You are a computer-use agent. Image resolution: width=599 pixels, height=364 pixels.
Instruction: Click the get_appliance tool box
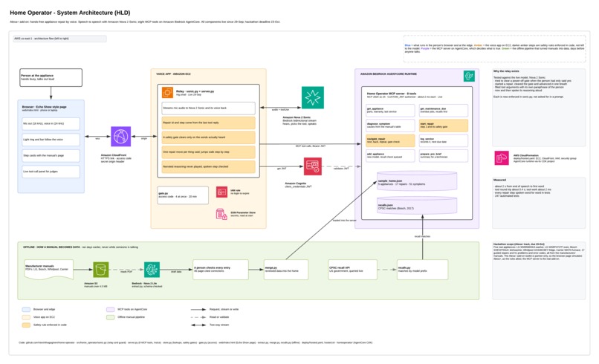[390, 111]
